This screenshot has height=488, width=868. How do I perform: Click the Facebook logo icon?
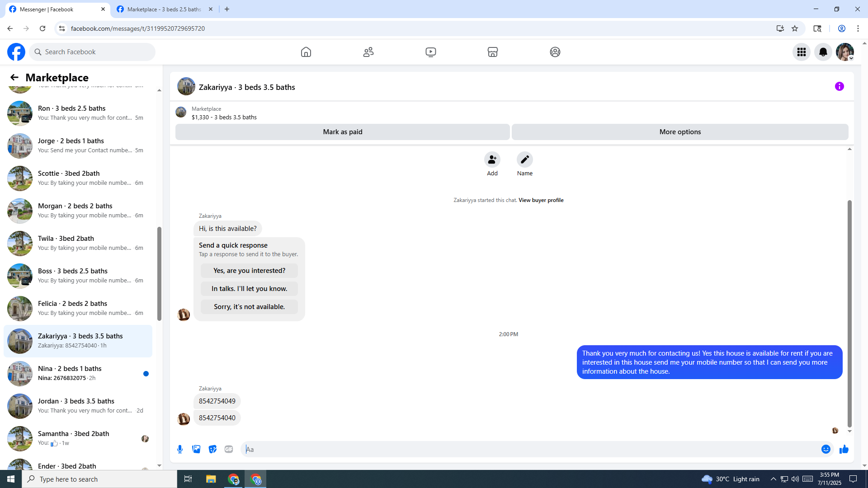[16, 52]
